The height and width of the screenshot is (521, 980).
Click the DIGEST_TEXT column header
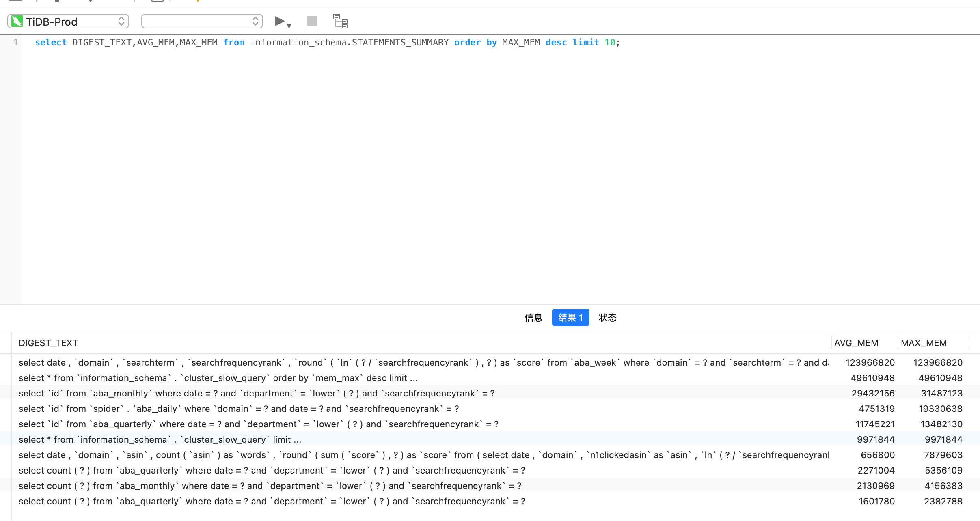tap(48, 343)
